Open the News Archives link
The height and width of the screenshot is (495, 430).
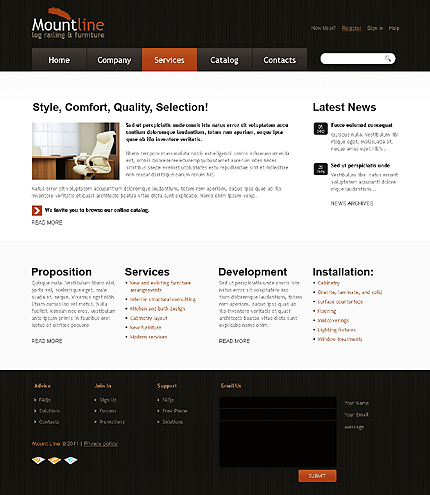tap(352, 203)
